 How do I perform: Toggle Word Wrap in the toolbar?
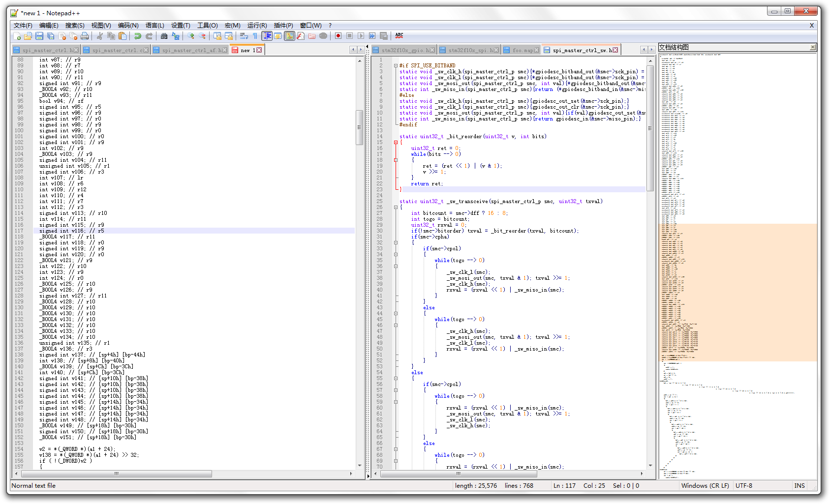pyautogui.click(x=244, y=36)
